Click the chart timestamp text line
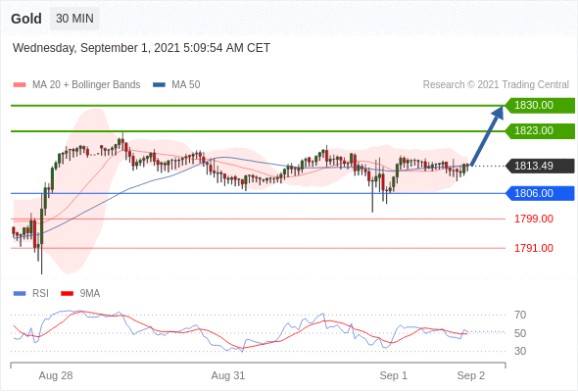The width and height of the screenshot is (578, 392). 141,48
